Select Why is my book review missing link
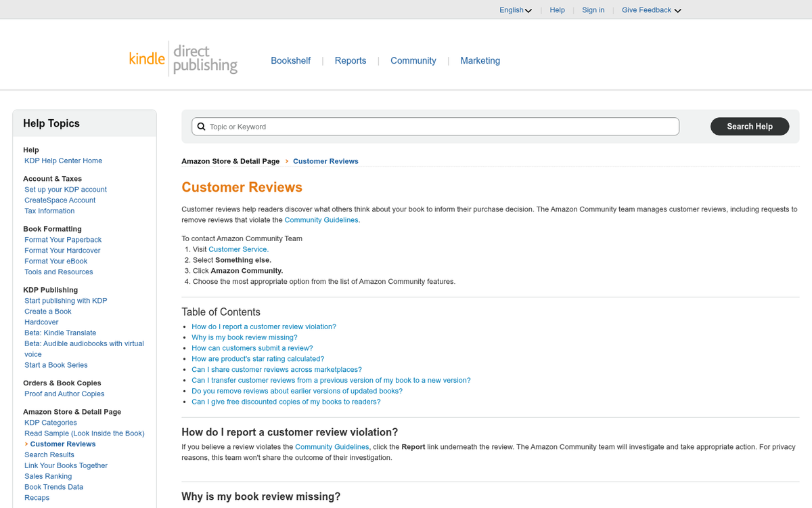 (x=244, y=337)
